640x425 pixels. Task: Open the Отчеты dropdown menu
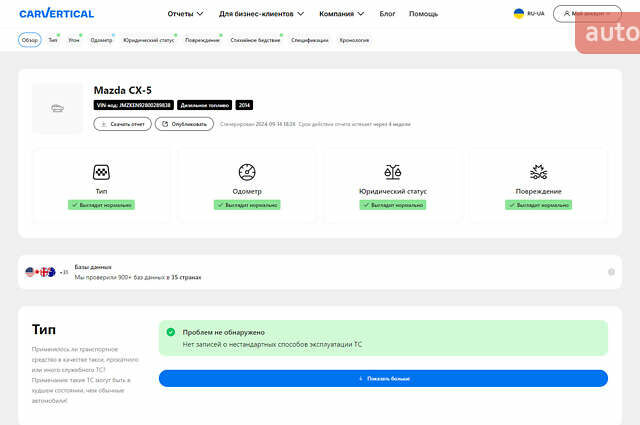(x=185, y=14)
